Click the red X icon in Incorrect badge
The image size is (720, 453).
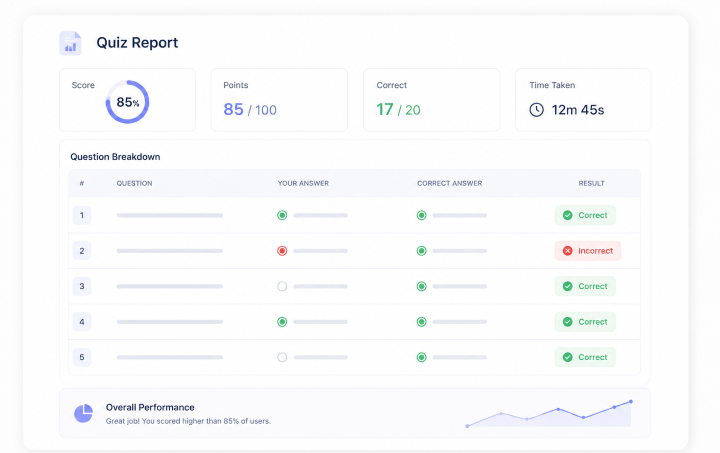[x=568, y=251]
